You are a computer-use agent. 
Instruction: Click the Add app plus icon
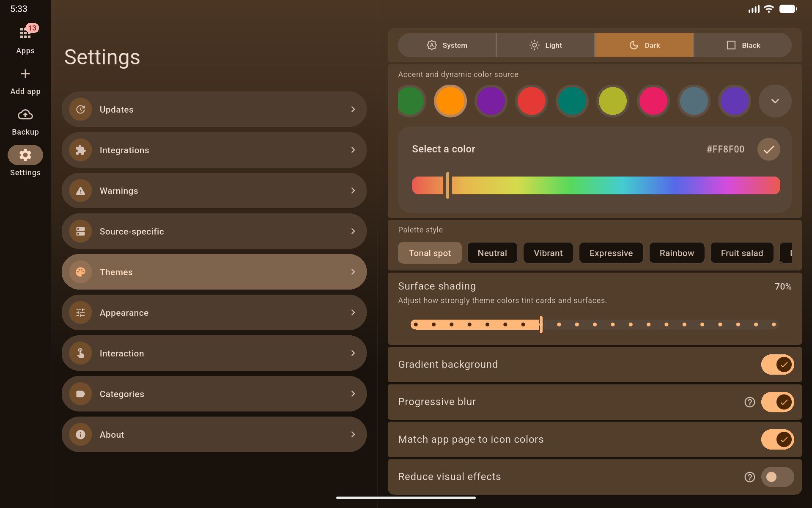(25, 74)
